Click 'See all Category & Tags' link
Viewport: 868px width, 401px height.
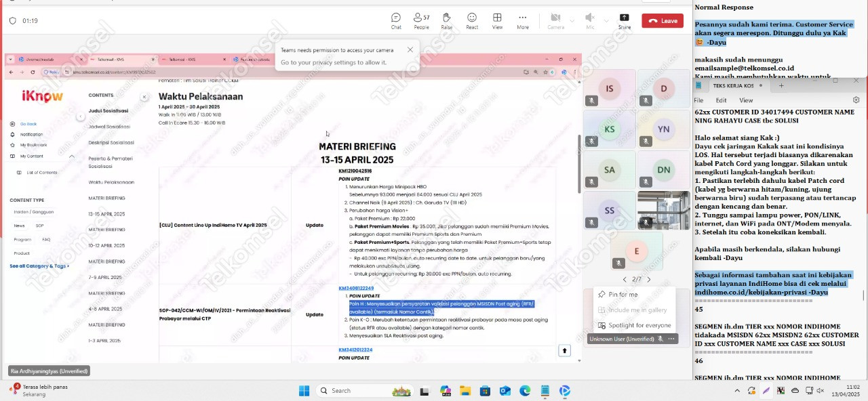tap(39, 266)
